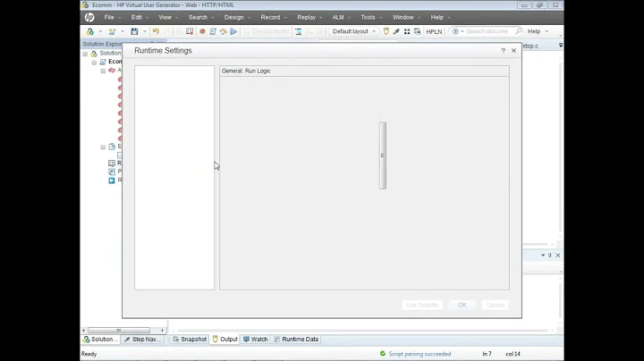Image resolution: width=644 pixels, height=361 pixels.
Task: Click the new script icon in the toolbar
Action: (90, 31)
